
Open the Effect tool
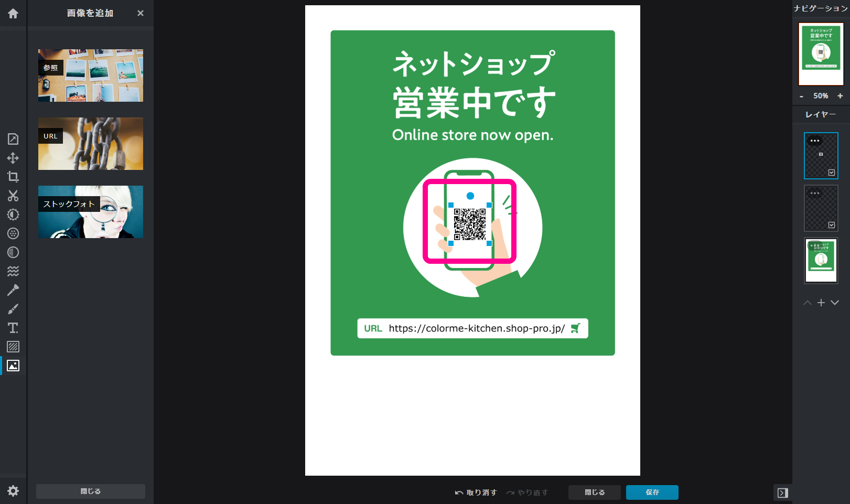coord(13,252)
